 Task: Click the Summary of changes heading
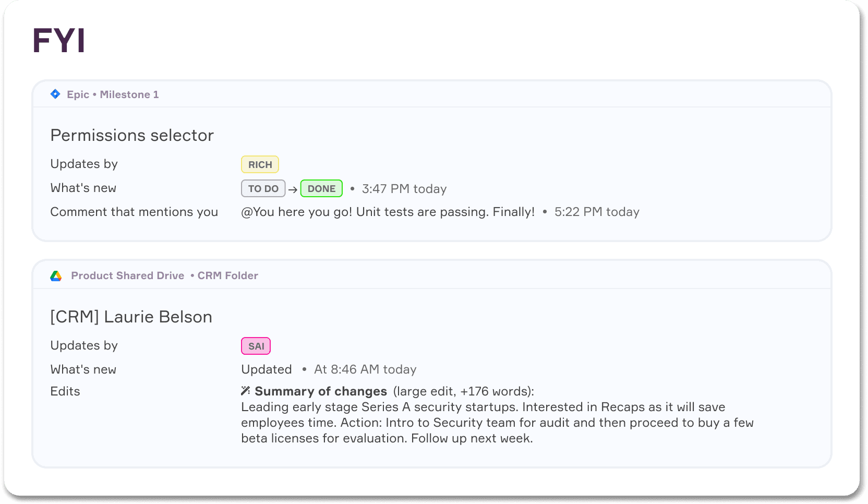click(320, 391)
